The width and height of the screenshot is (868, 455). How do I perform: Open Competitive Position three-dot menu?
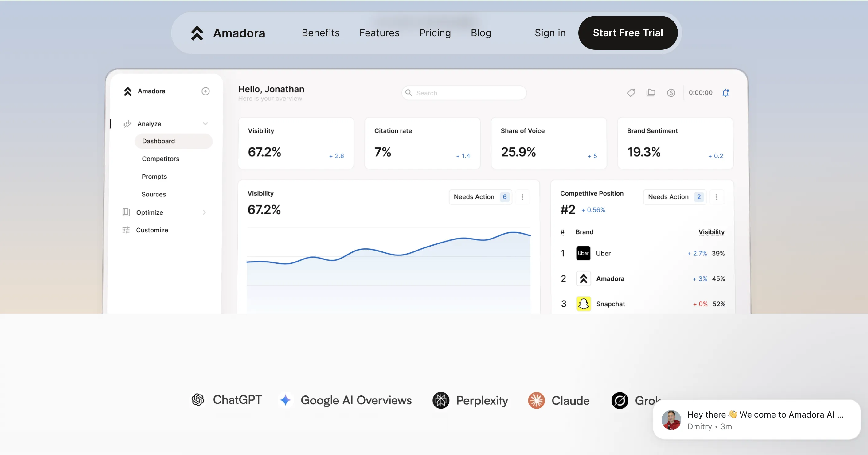coord(716,197)
